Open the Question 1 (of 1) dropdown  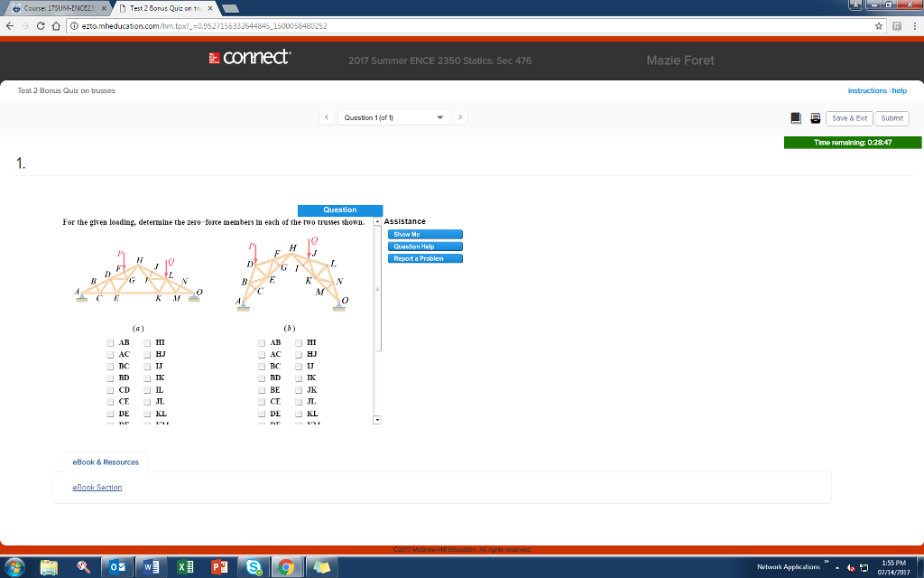click(393, 117)
